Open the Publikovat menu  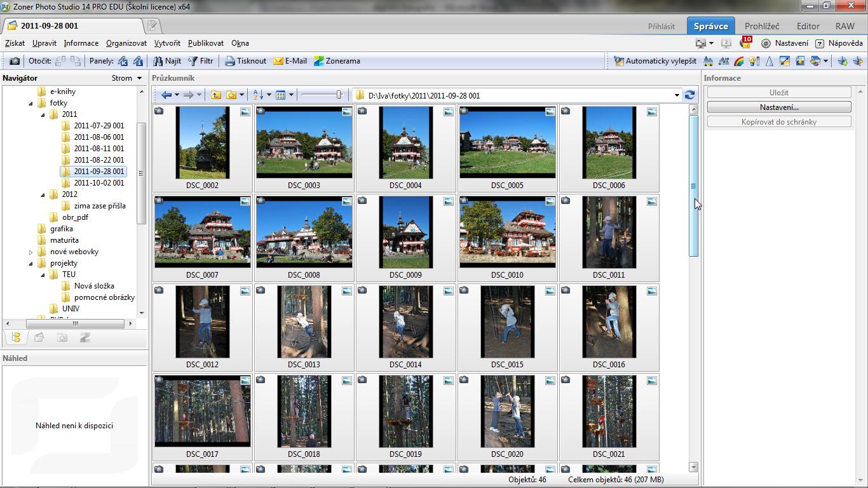click(x=206, y=43)
